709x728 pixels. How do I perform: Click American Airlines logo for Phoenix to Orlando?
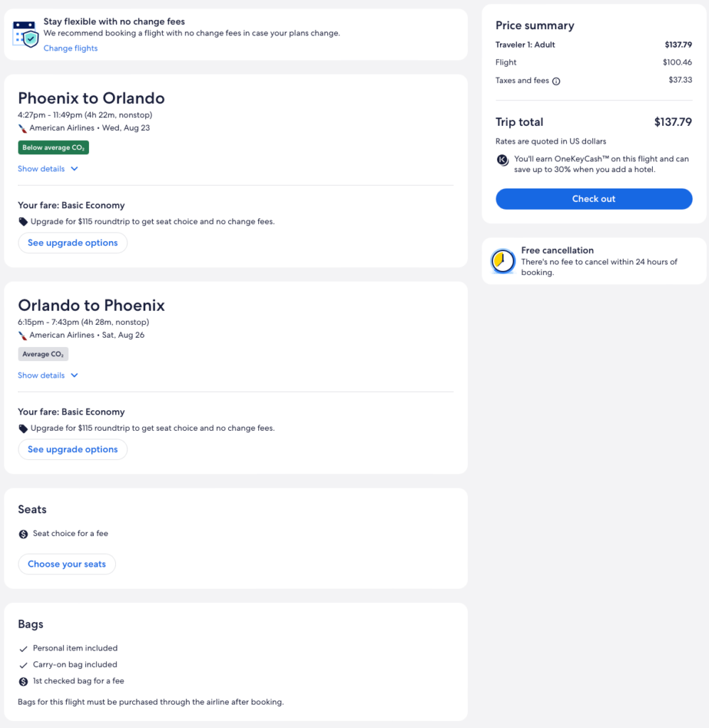click(23, 128)
